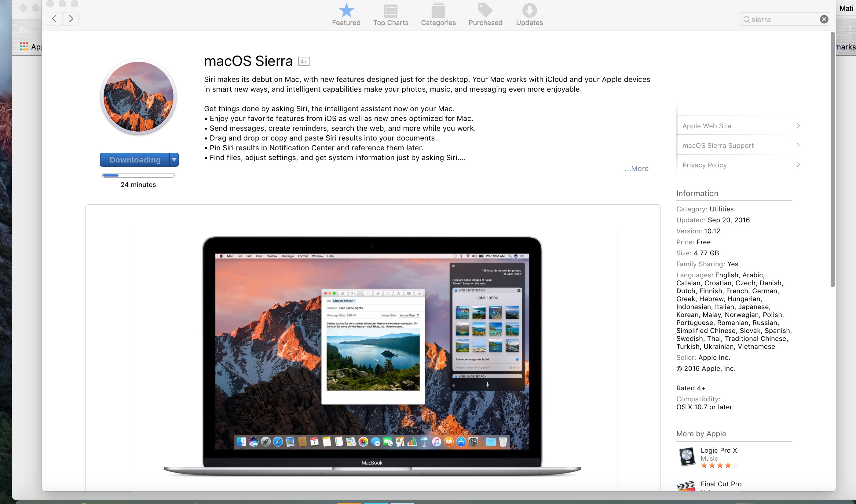This screenshot has height=504, width=856.
Task: Click the search magnifier icon
Action: point(746,19)
